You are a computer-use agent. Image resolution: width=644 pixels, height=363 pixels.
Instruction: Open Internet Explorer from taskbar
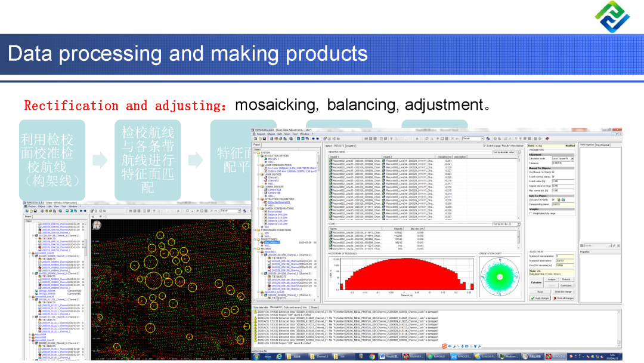(279, 356)
